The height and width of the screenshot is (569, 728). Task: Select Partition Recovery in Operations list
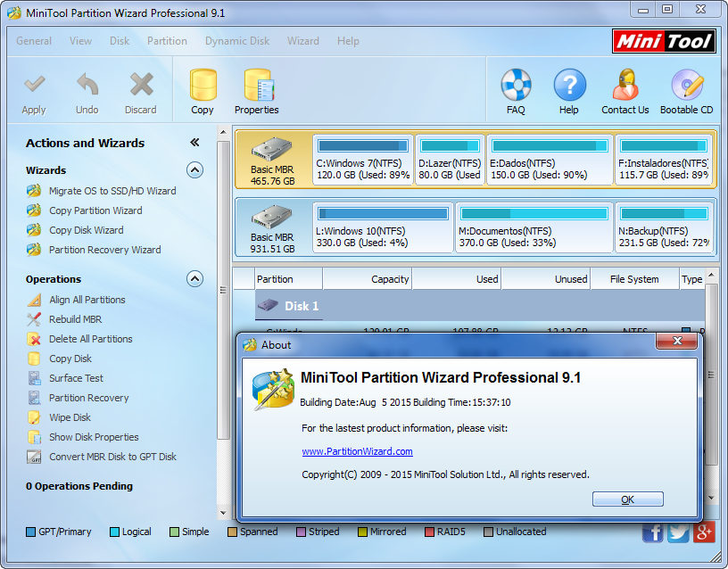pos(88,398)
